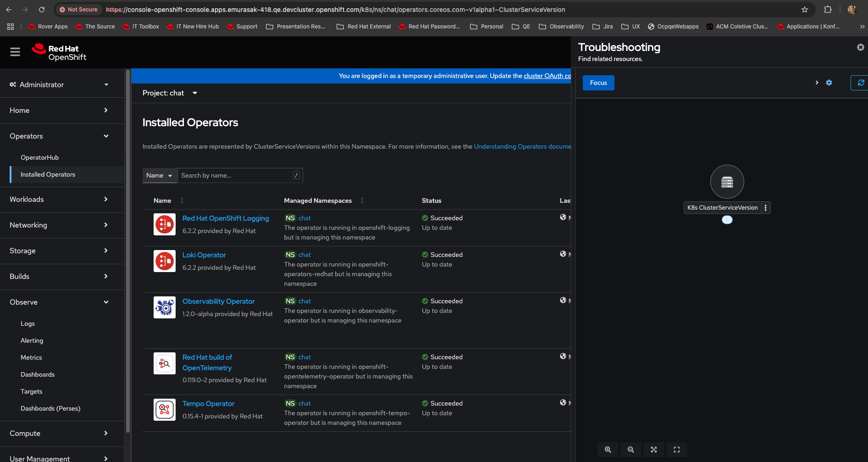
Task: Toggle the hamburger navigation menu
Action: (15, 52)
